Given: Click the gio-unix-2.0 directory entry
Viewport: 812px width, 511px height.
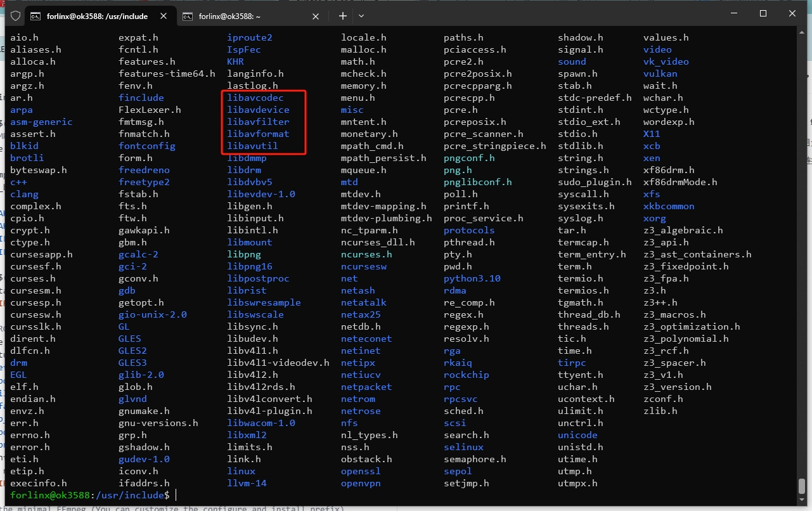Looking at the screenshot, I should pyautogui.click(x=153, y=314).
